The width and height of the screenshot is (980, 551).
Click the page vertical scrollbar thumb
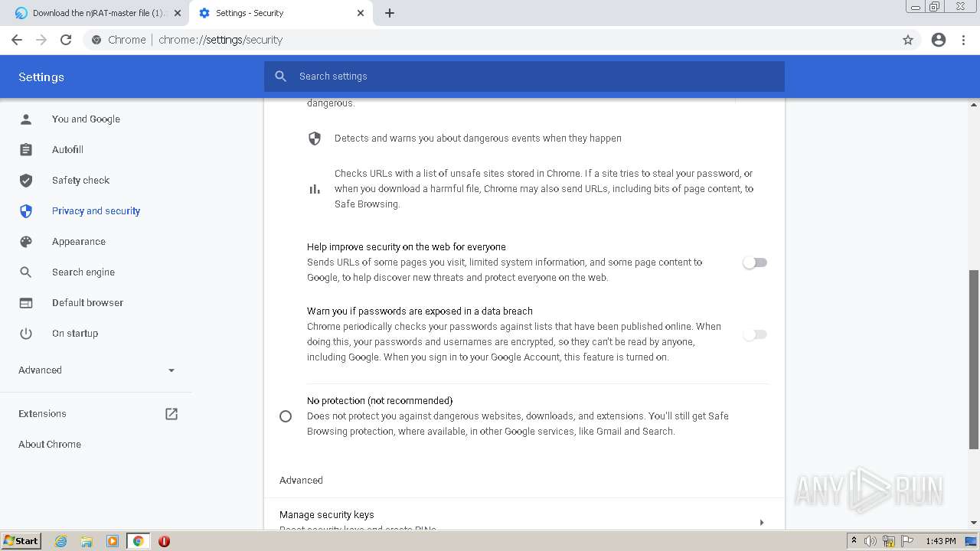point(974,360)
